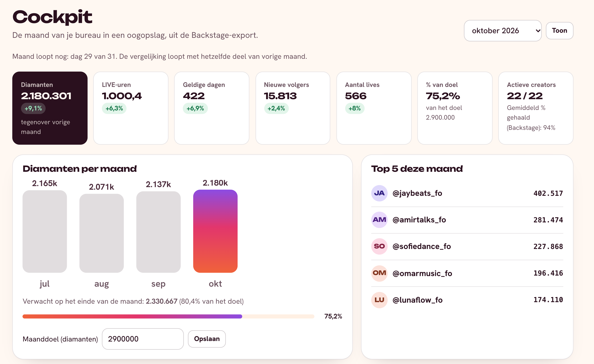This screenshot has width=594, height=364.
Task: Open the @jaybeats_fo creator name
Action: pyautogui.click(x=417, y=193)
